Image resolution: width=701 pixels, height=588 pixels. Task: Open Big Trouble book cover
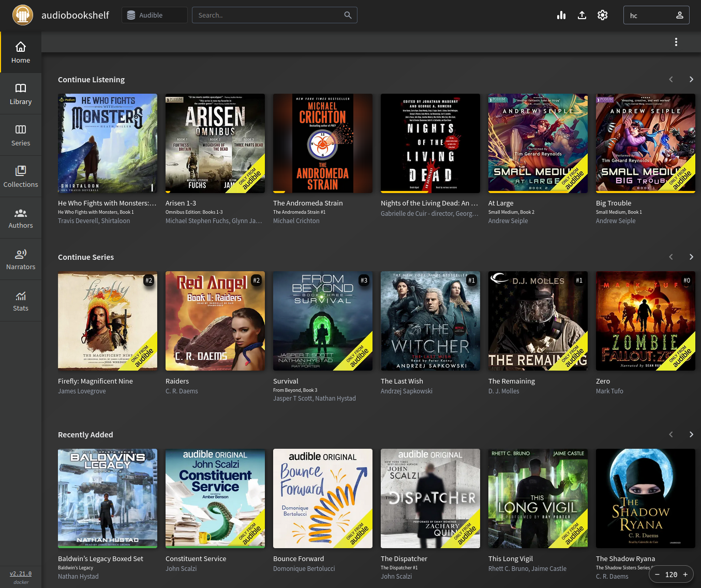pyautogui.click(x=646, y=143)
